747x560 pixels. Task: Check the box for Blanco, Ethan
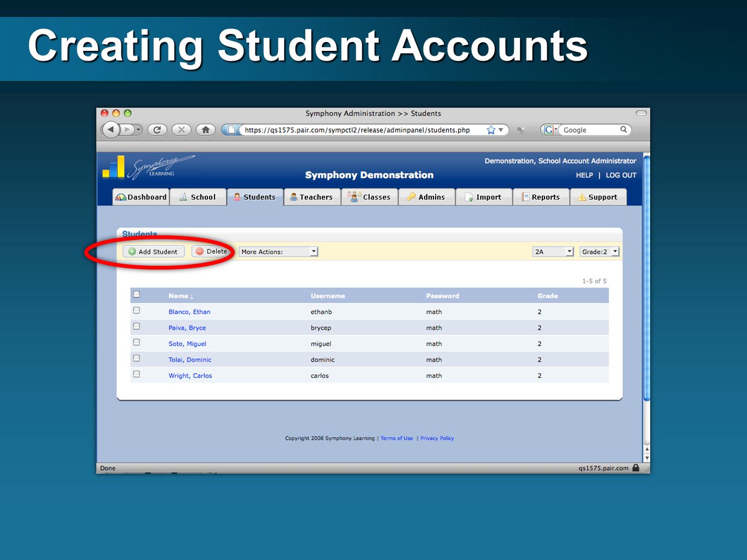[x=137, y=310]
